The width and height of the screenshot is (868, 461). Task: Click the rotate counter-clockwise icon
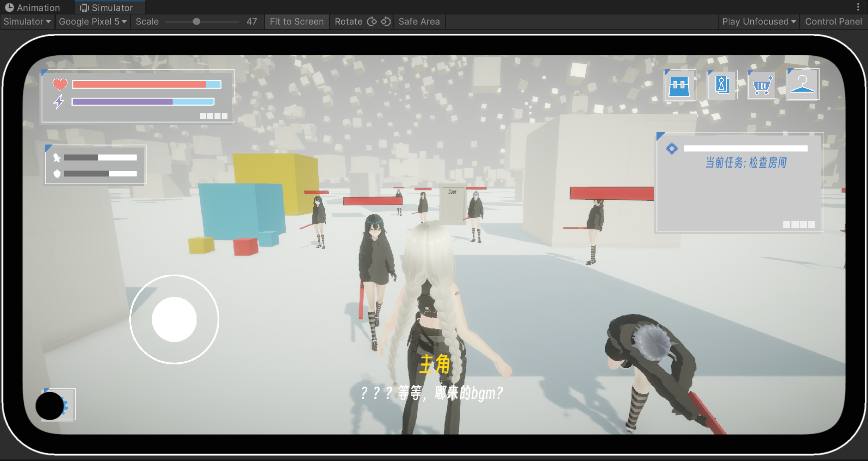click(x=386, y=21)
